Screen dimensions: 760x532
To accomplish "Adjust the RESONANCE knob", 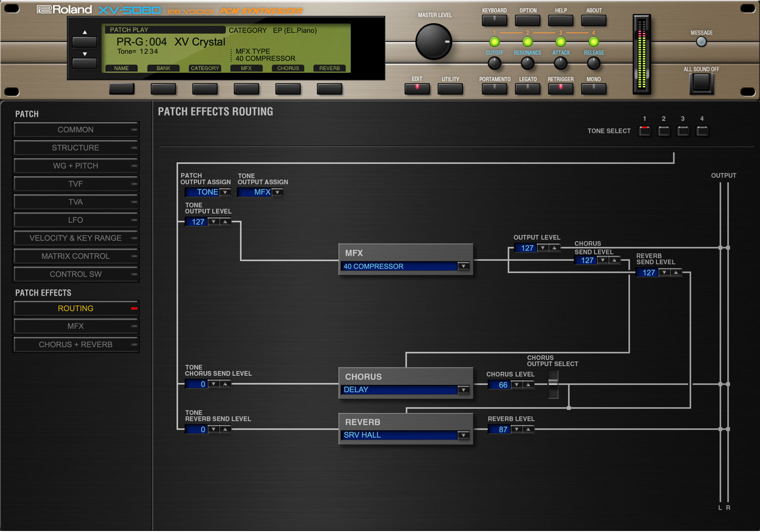I will (527, 63).
